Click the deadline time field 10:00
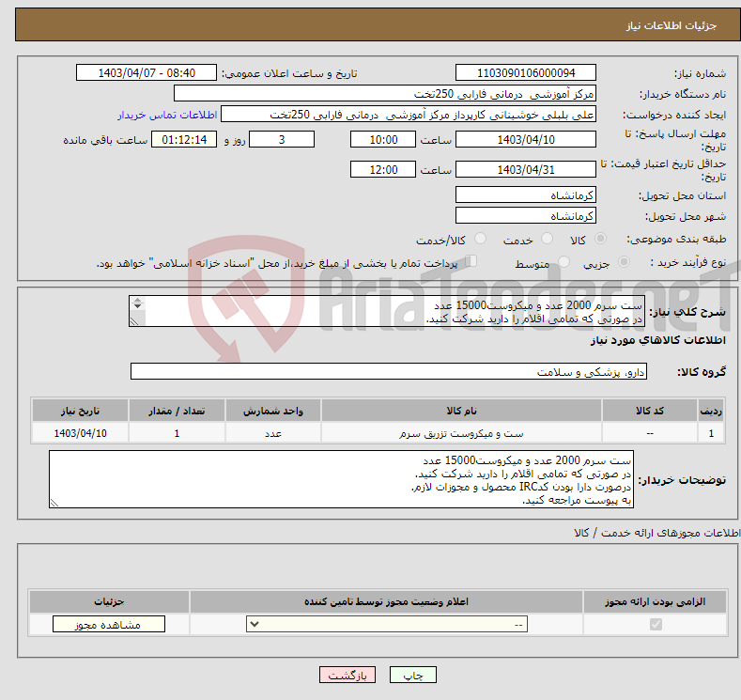This screenshot has height=700, width=741. [383, 139]
